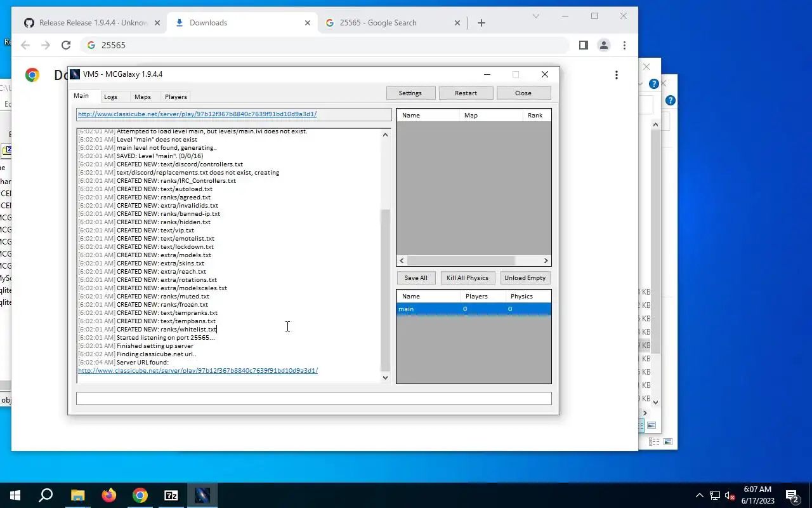Image resolution: width=812 pixels, height=508 pixels.
Task: Click the Map column header in players list
Action: 491,115
